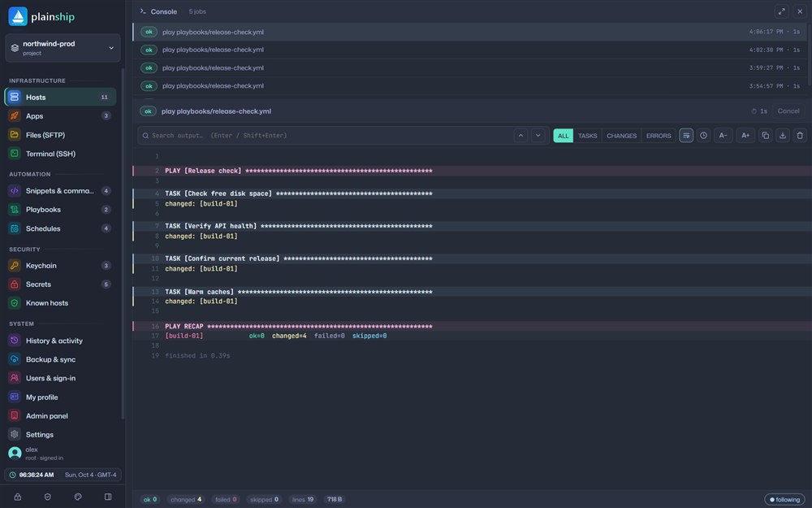Screen dimensions: 812x508
Task: Click the changed 4 status chip
Action: tap(186, 500)
